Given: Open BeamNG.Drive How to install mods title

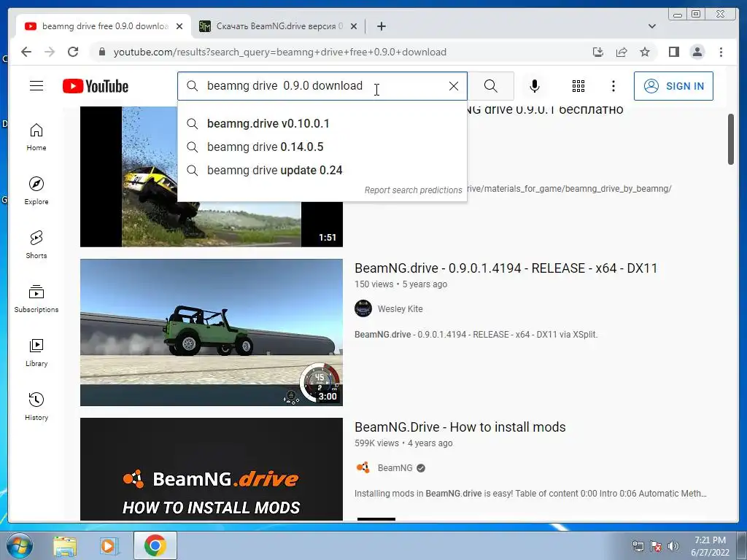Looking at the screenshot, I should click(x=460, y=427).
